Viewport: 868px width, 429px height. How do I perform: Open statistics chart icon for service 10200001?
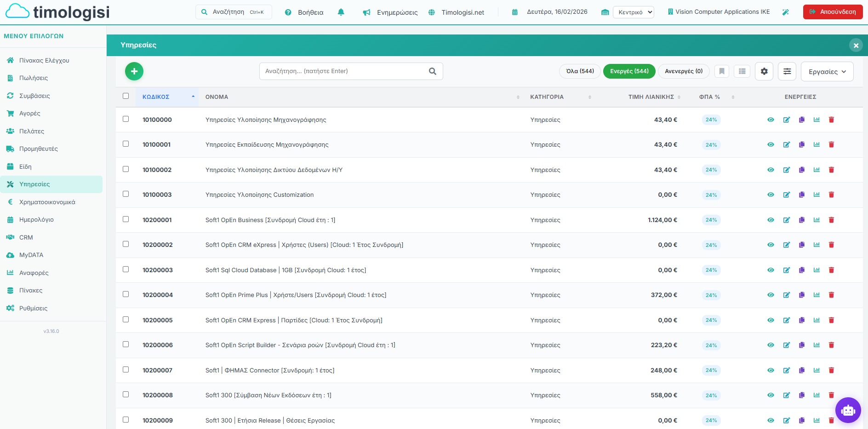[x=817, y=220]
